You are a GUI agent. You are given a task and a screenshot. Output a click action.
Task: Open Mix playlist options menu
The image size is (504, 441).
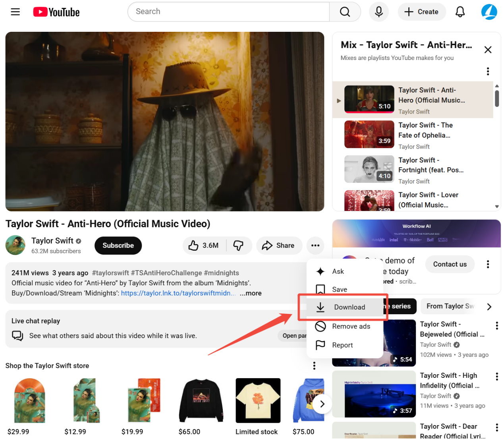pos(488,71)
